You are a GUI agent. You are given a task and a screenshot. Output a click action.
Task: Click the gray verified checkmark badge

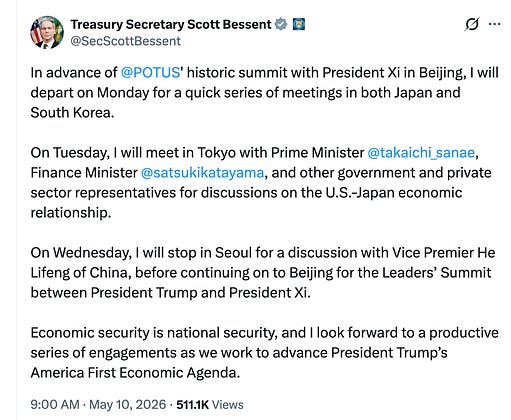(281, 24)
